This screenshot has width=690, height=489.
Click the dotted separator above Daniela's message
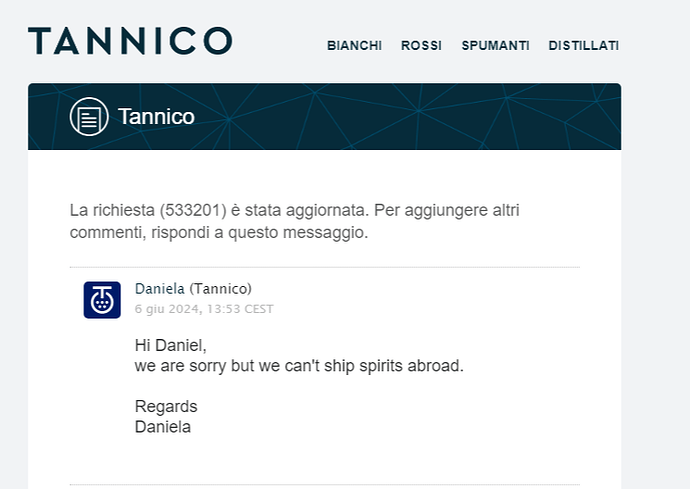tap(325, 267)
